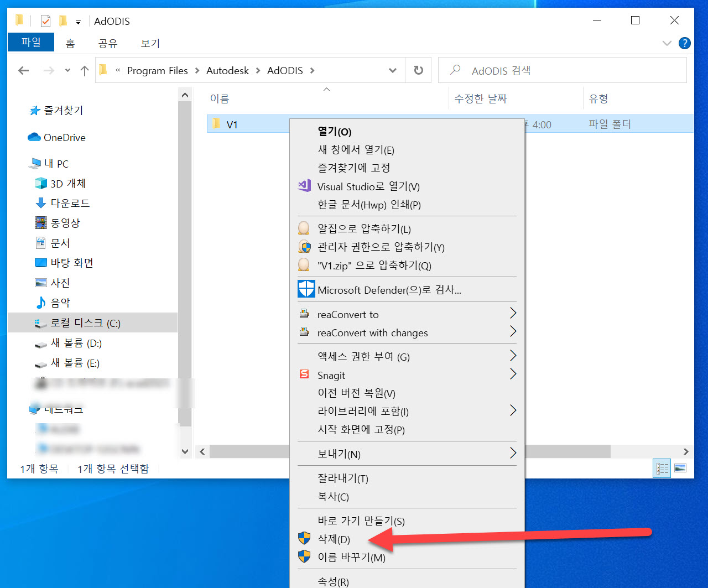Open the 파일 tab
The width and height of the screenshot is (708, 588).
[31, 42]
